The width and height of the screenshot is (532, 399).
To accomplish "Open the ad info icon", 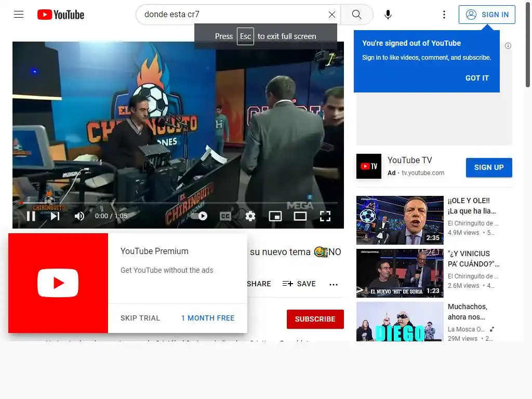I will [x=508, y=46].
